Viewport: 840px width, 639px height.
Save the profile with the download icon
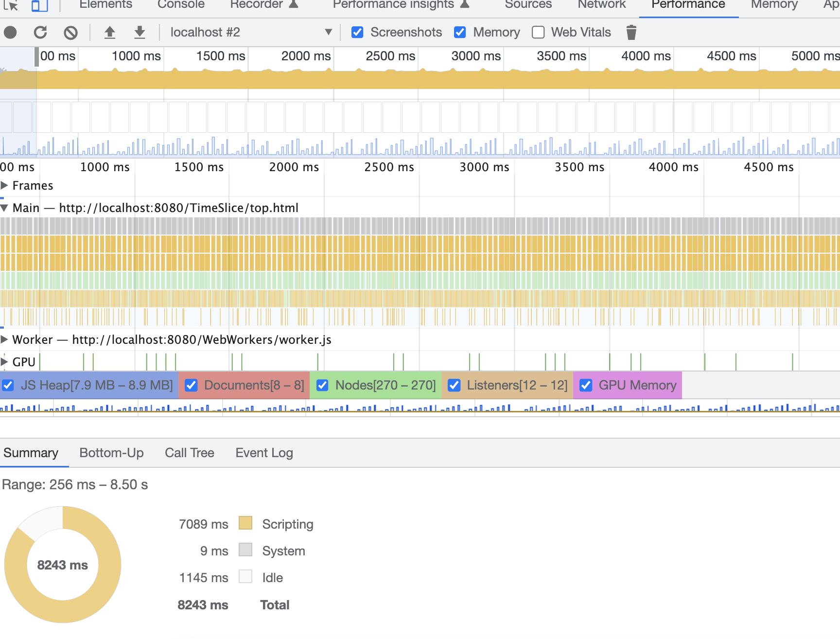[x=140, y=33]
